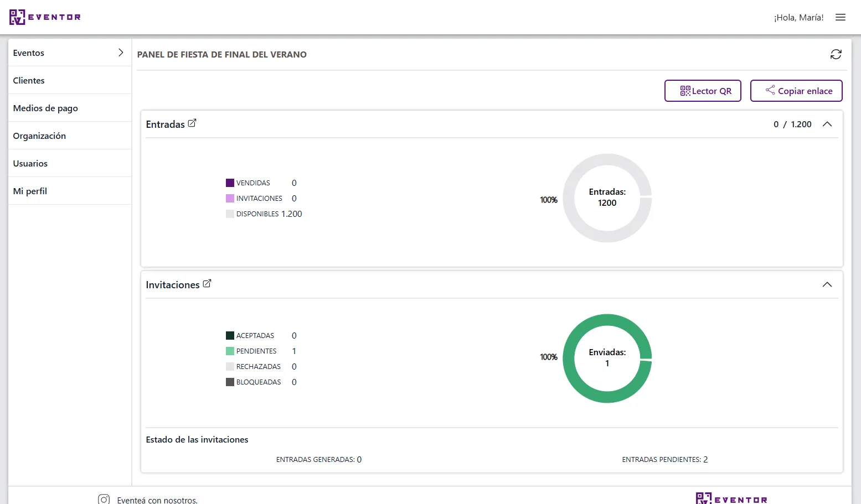The image size is (861, 504).
Task: Click the '0 / 1.200' entradas counter
Action: [792, 124]
